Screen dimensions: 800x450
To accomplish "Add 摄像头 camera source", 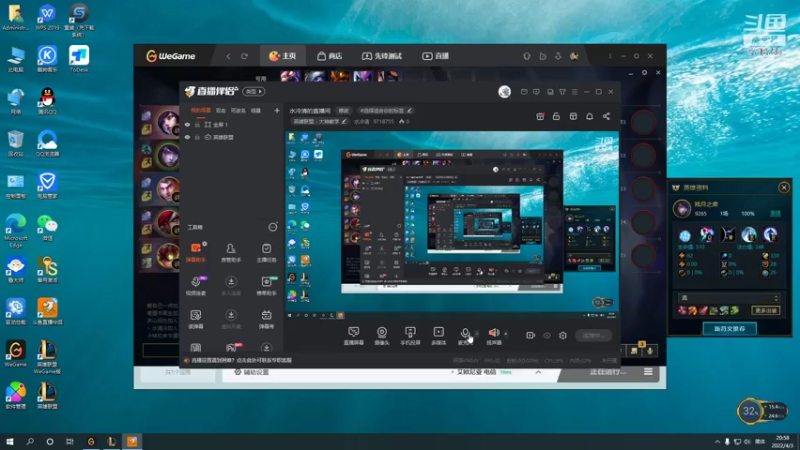I will (382, 336).
